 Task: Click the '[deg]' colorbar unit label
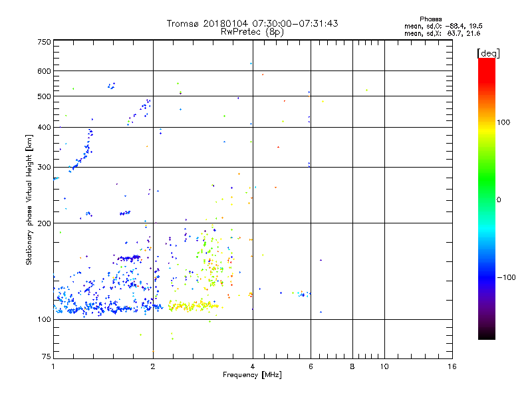tap(488, 53)
